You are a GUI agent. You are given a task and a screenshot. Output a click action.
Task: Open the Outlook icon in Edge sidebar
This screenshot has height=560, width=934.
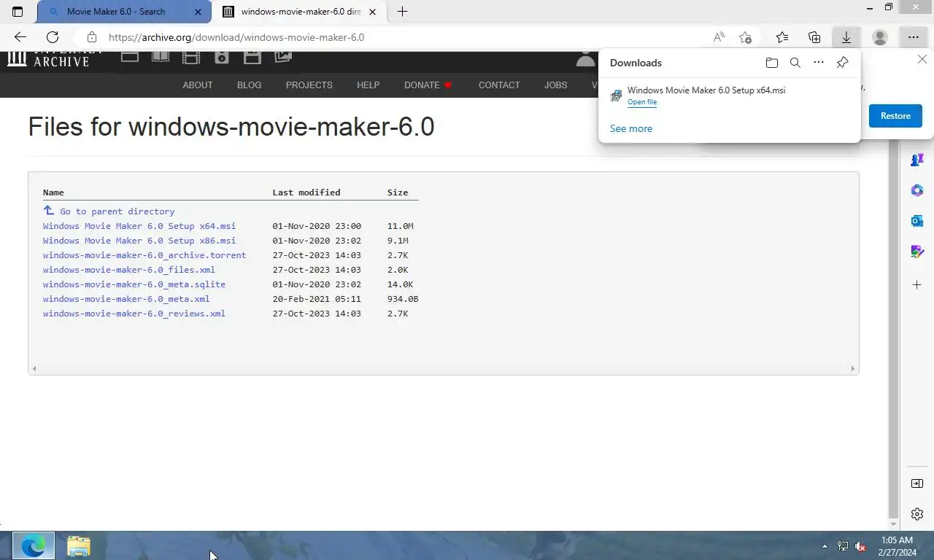917,220
